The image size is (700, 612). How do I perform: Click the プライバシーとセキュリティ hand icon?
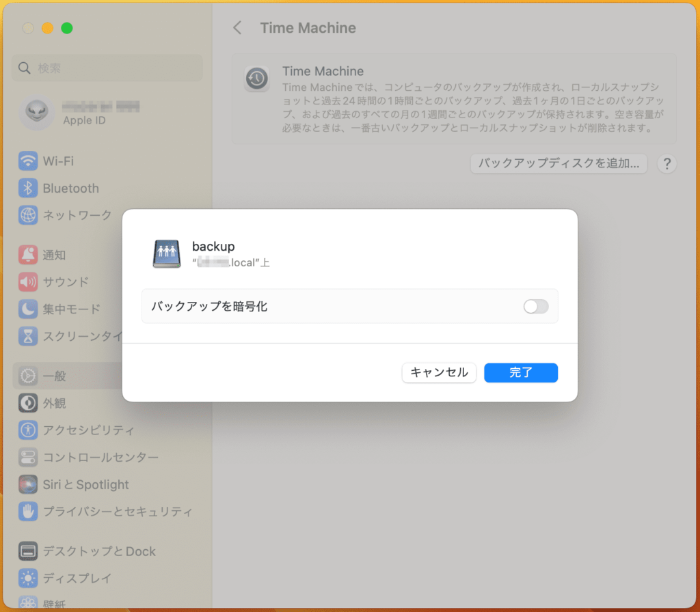click(x=27, y=511)
